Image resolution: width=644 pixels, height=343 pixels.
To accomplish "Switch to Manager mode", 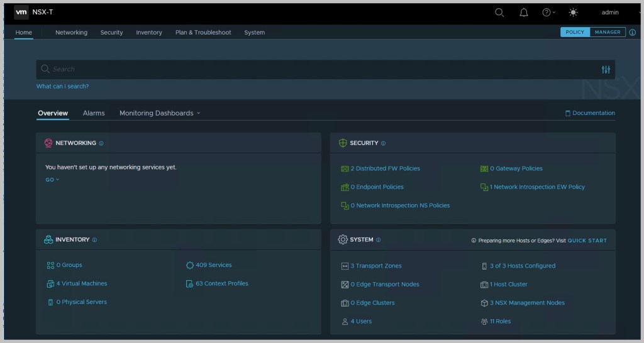I will tap(608, 32).
